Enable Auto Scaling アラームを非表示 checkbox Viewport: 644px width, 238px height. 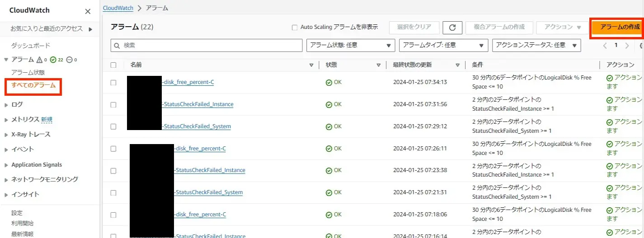[x=295, y=28]
